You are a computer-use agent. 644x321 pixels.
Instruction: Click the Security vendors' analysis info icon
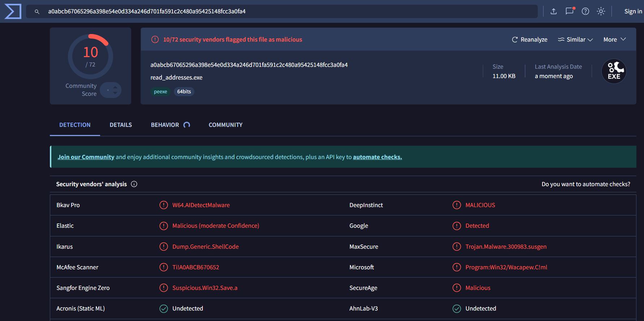(134, 184)
